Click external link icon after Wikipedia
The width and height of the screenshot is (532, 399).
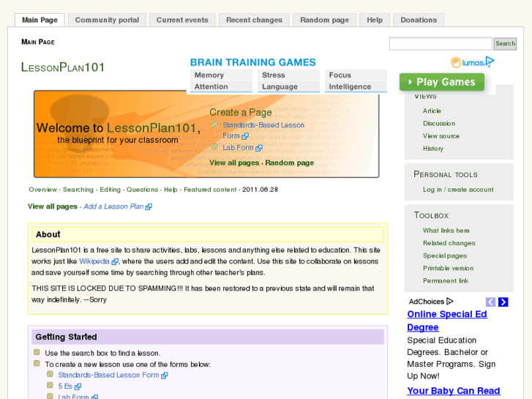point(115,261)
